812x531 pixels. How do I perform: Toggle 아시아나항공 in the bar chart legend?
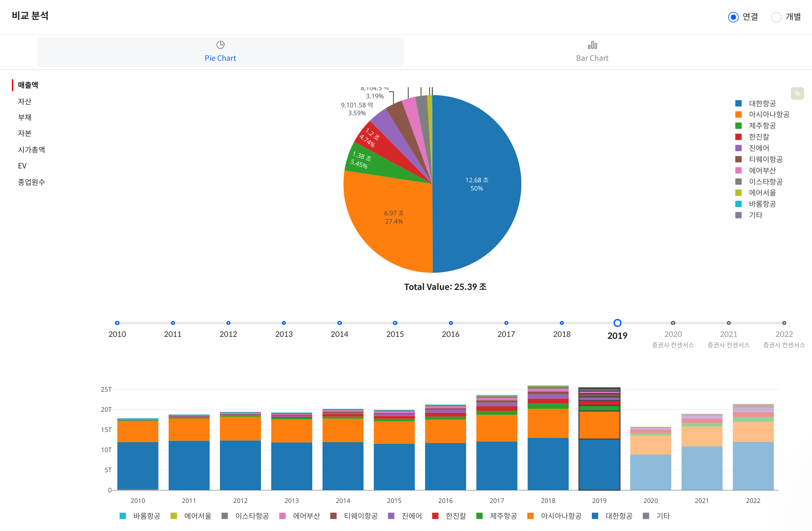point(555,516)
